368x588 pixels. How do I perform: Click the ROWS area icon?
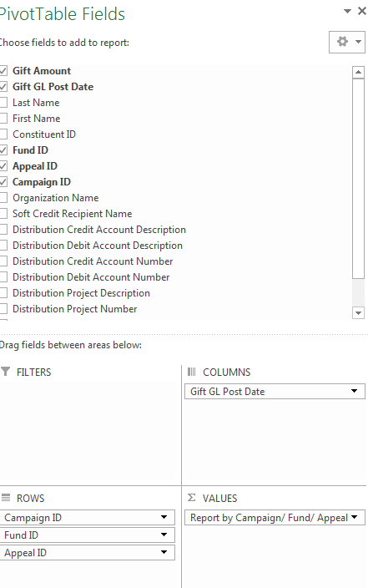pyautogui.click(x=6, y=498)
